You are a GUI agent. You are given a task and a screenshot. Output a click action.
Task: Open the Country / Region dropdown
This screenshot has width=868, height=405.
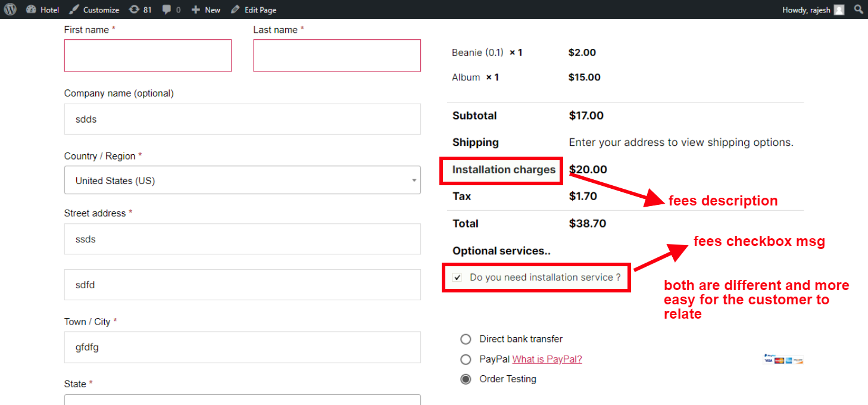tap(242, 180)
